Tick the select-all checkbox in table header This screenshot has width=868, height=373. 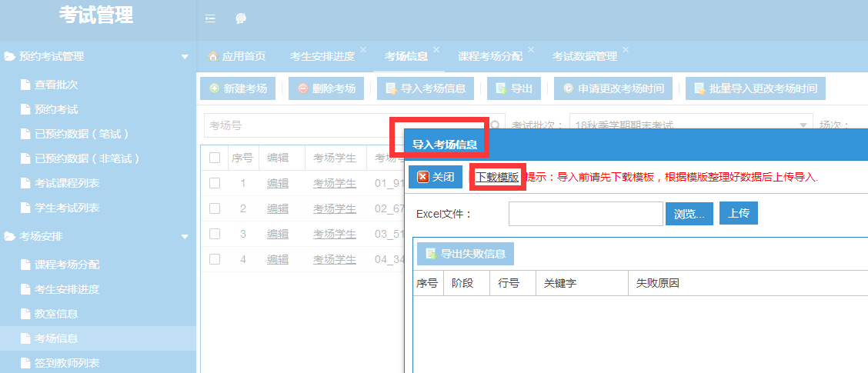click(215, 158)
